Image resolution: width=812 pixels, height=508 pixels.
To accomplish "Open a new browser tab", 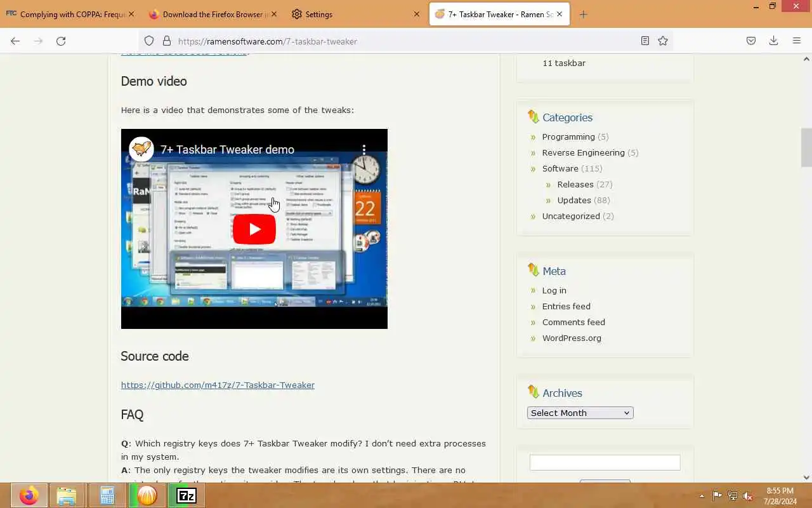I will pyautogui.click(x=583, y=14).
